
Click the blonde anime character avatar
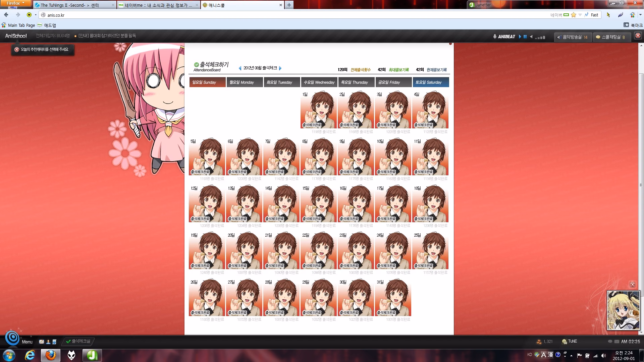coord(624,310)
